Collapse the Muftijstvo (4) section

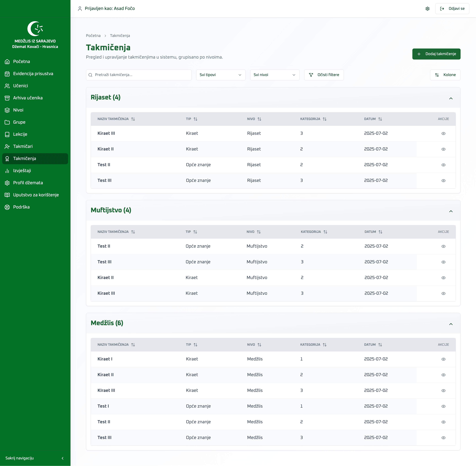pos(451,211)
